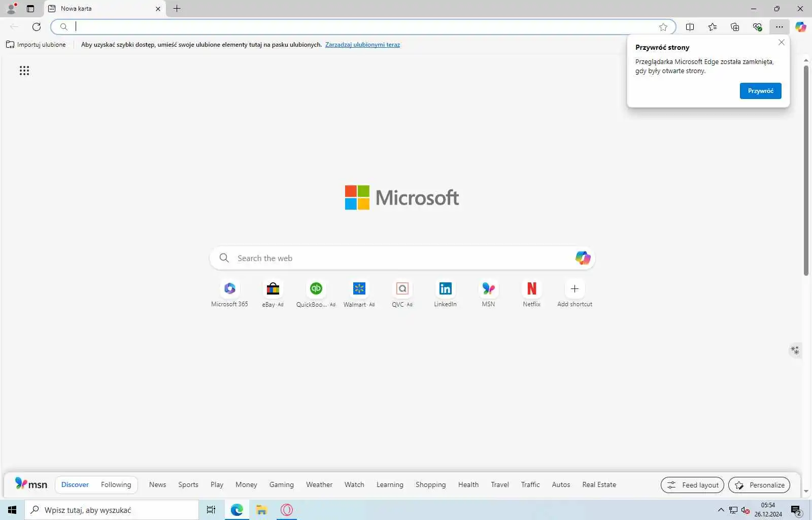Open the Sports category

[188, 484]
